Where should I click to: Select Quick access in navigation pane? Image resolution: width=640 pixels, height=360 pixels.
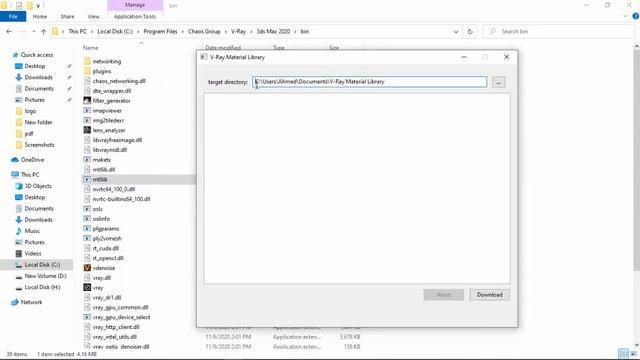37,55
